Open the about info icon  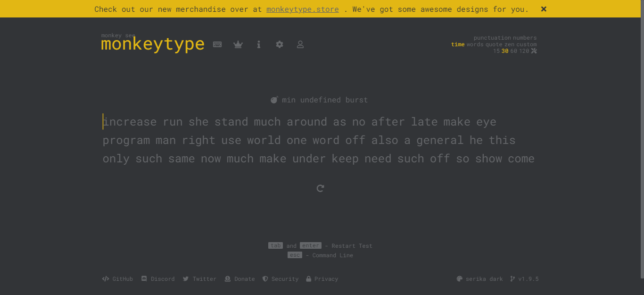(x=259, y=44)
